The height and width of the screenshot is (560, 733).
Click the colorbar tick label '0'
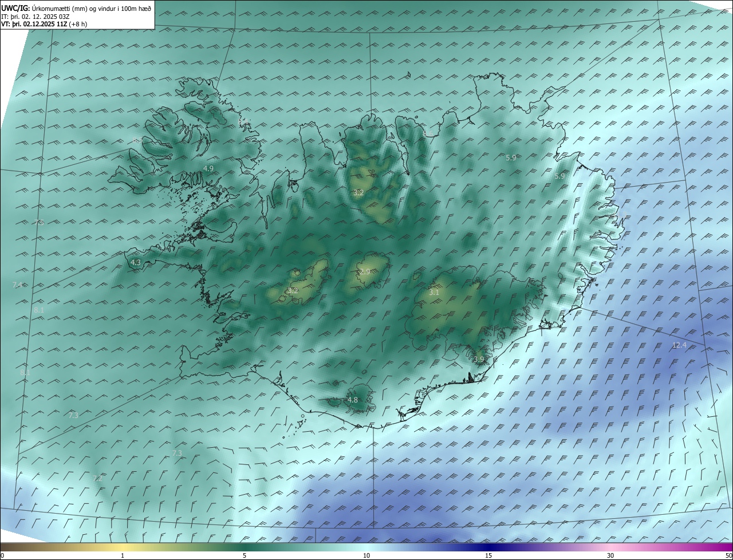click(x=2, y=555)
